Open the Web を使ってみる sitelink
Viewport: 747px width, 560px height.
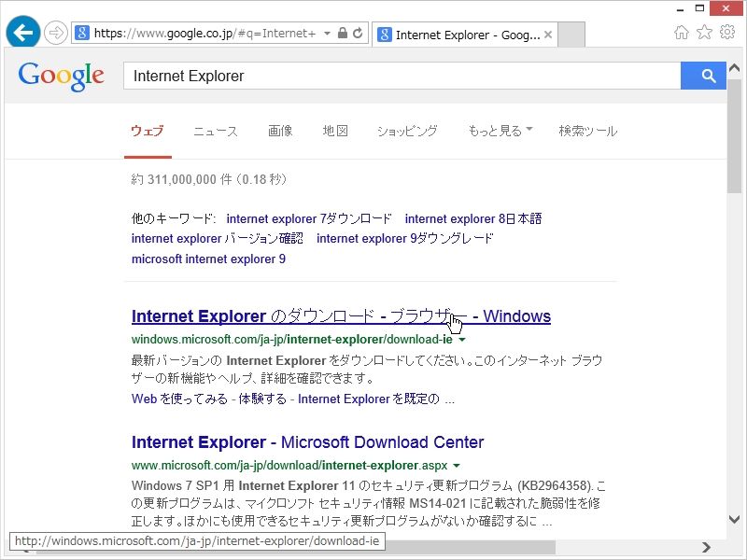(x=179, y=399)
